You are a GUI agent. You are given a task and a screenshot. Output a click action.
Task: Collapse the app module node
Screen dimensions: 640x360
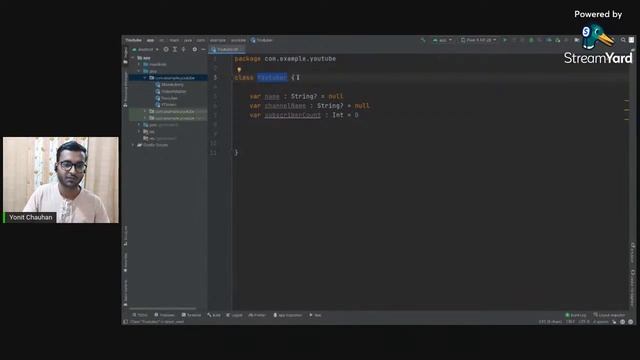tap(133, 58)
